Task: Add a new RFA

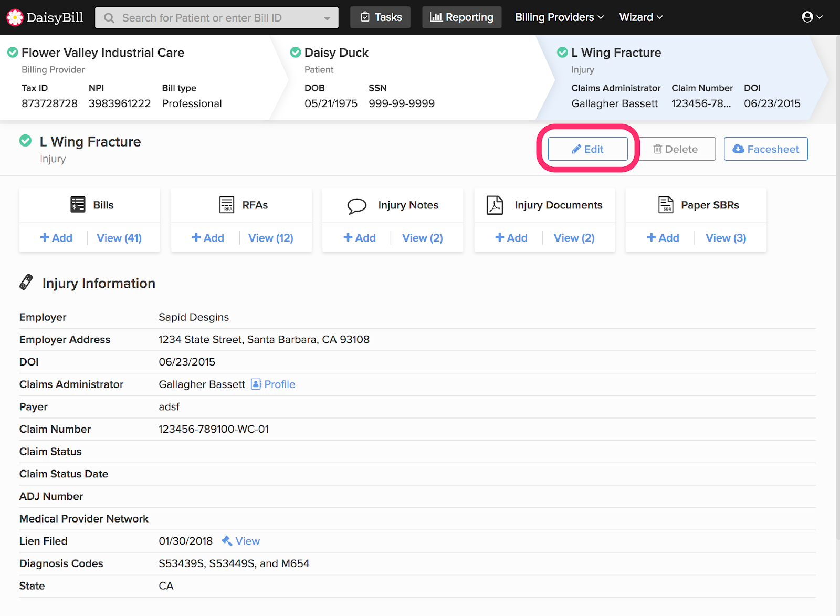Action: (x=208, y=238)
